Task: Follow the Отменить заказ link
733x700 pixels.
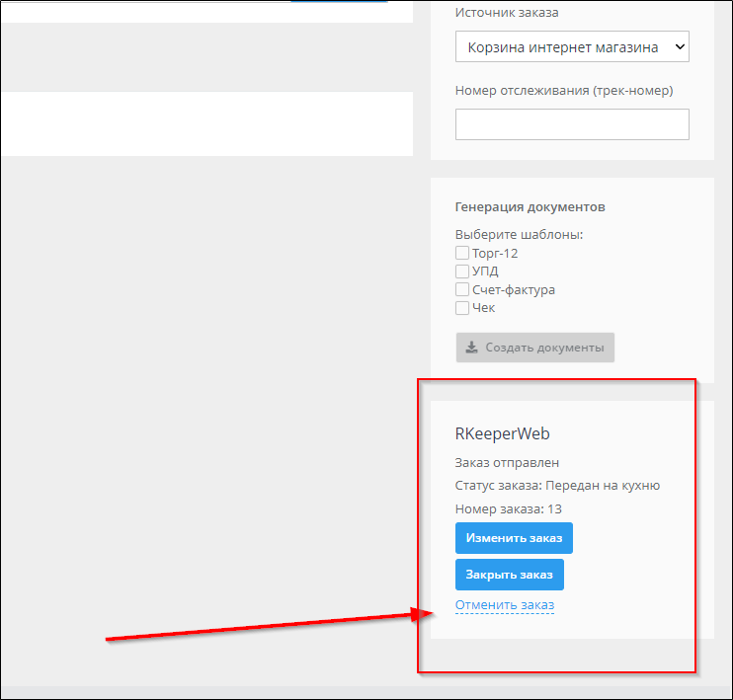Action: point(505,605)
